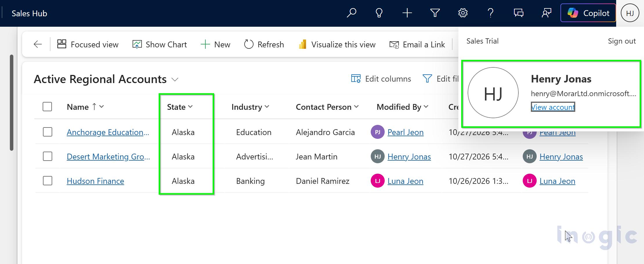Open the advanced find funnel icon
The image size is (644, 264).
pyautogui.click(x=435, y=13)
